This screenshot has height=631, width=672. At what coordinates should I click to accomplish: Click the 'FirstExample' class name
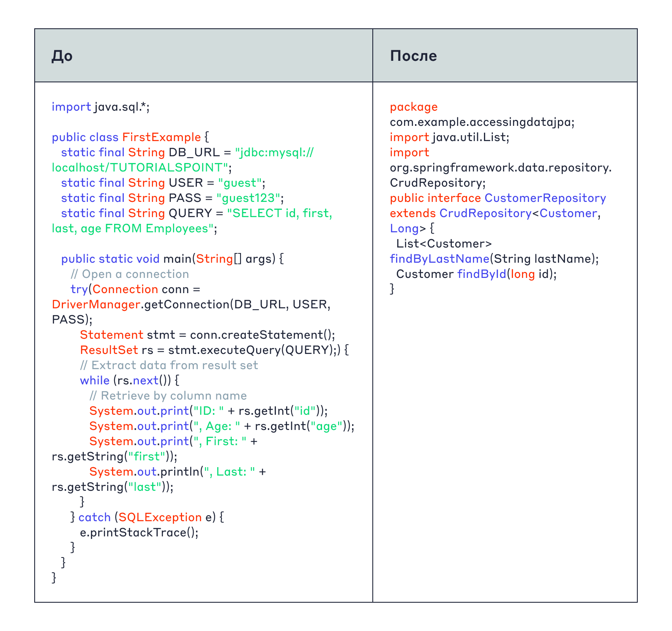tap(161, 137)
